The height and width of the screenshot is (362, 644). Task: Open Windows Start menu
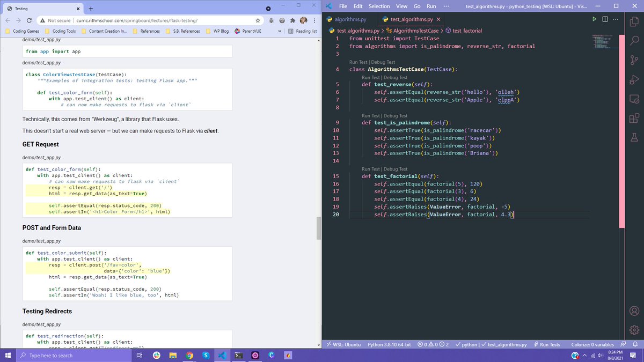coord(8,355)
